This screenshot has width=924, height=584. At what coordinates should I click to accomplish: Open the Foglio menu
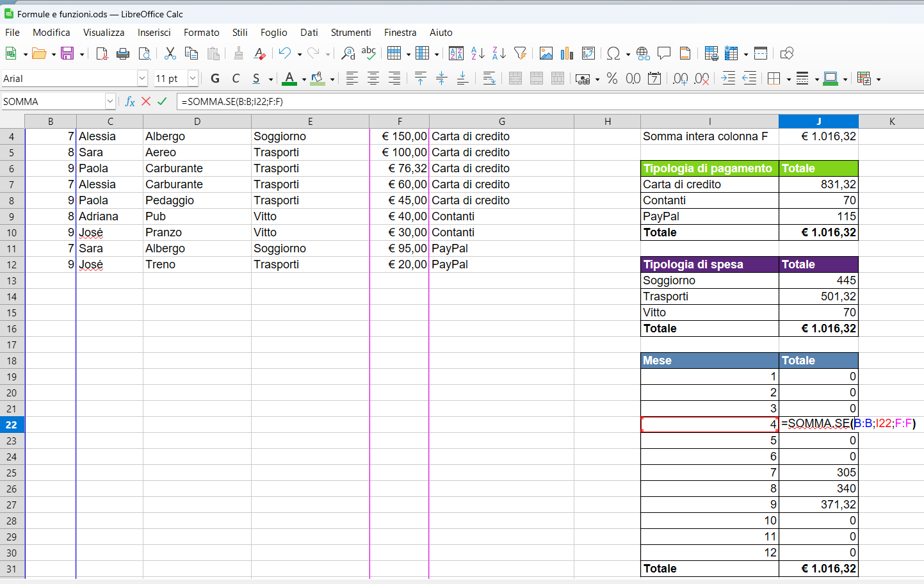(x=273, y=33)
